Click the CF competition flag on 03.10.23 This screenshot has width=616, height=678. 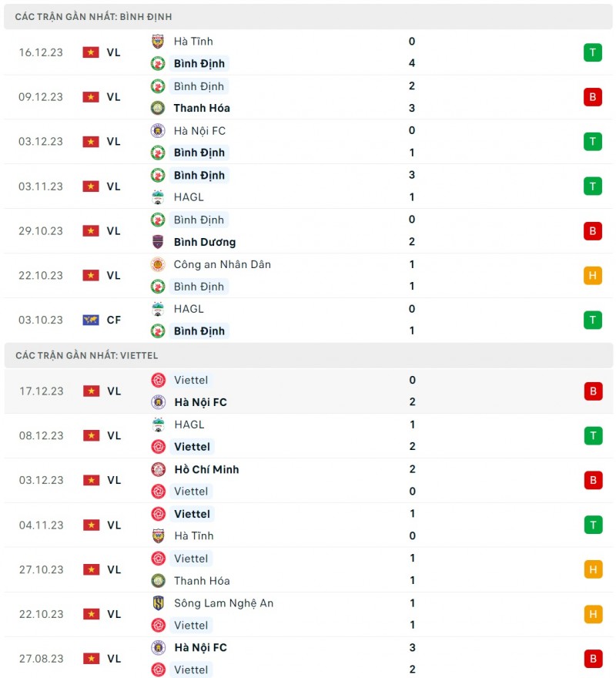point(91,320)
